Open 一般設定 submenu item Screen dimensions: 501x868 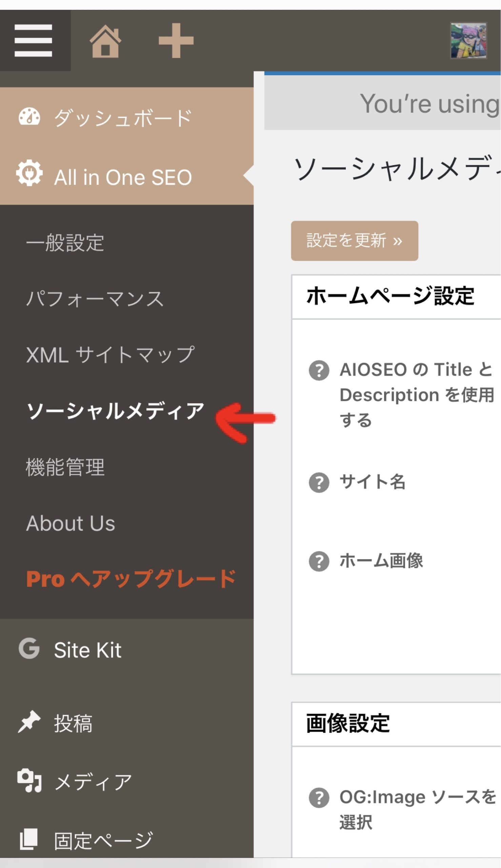tap(65, 243)
